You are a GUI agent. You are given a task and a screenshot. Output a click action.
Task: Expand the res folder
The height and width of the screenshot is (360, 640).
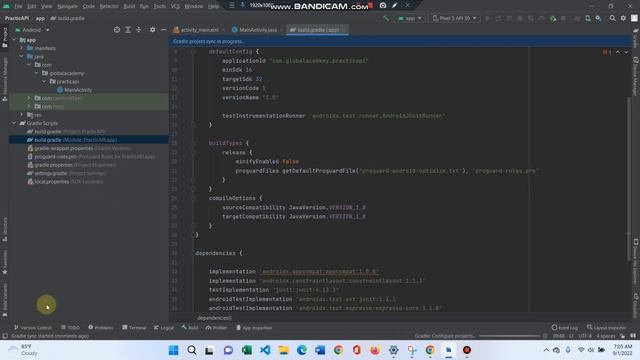click(x=22, y=115)
